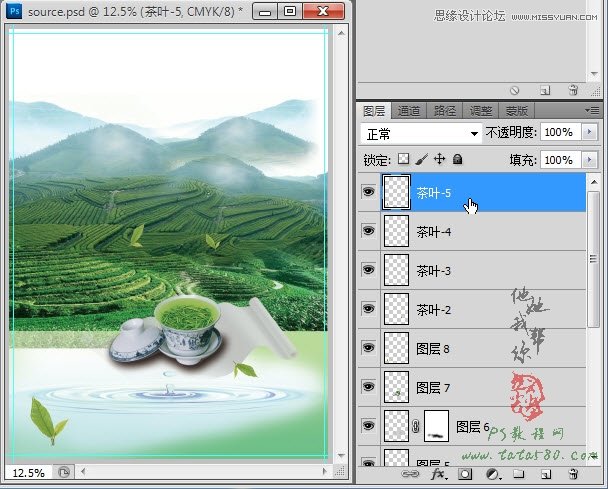Click the 填充 value field
Viewport: 608px width, 489px height.
[x=561, y=160]
